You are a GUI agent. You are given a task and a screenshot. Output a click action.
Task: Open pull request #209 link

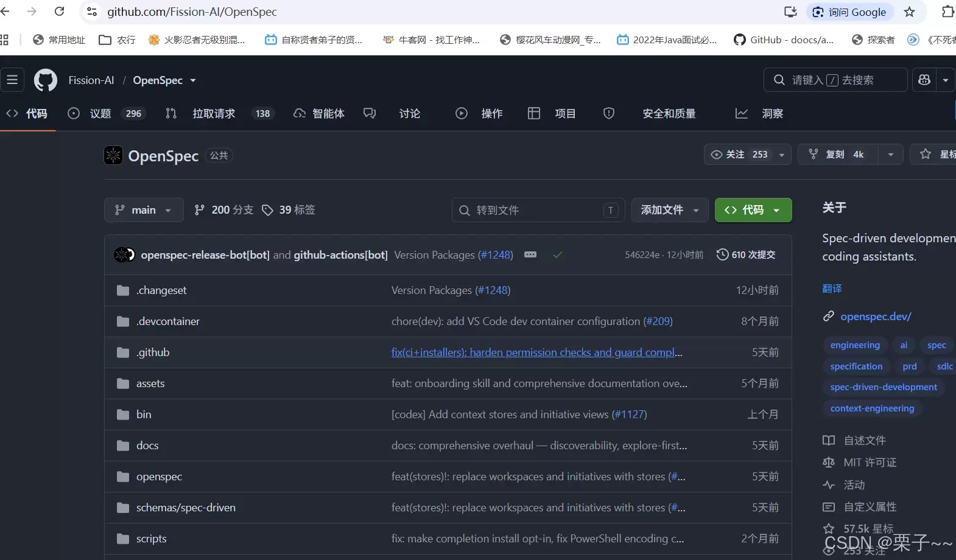[658, 321]
